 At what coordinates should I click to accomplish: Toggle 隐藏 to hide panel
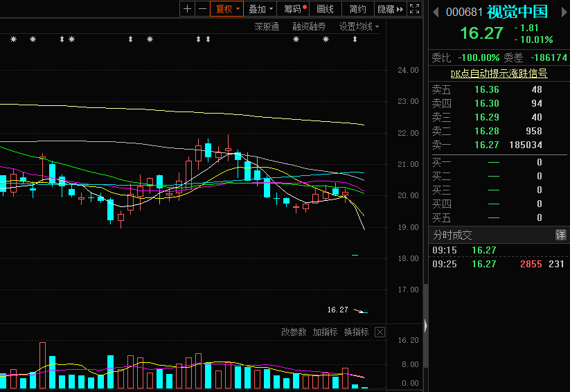(x=391, y=9)
